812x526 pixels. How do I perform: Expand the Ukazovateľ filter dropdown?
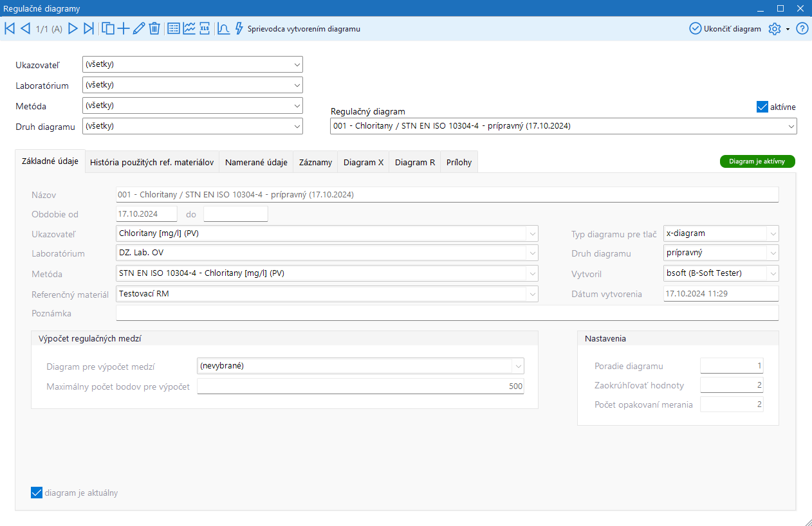[297, 64]
